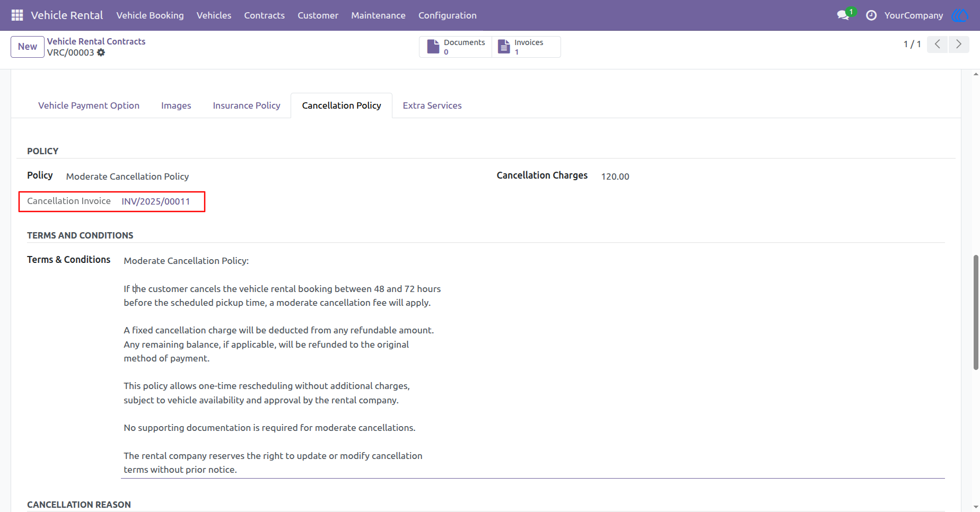Screen dimensions: 980x512
Task: Click the gear icon beside VRC/00003
Action: [x=101, y=52]
